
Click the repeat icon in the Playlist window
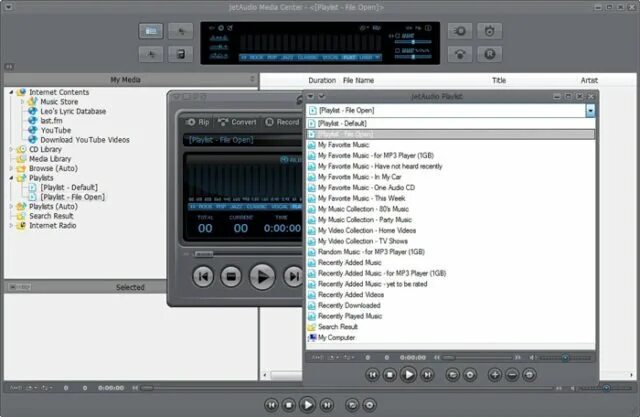point(452,375)
